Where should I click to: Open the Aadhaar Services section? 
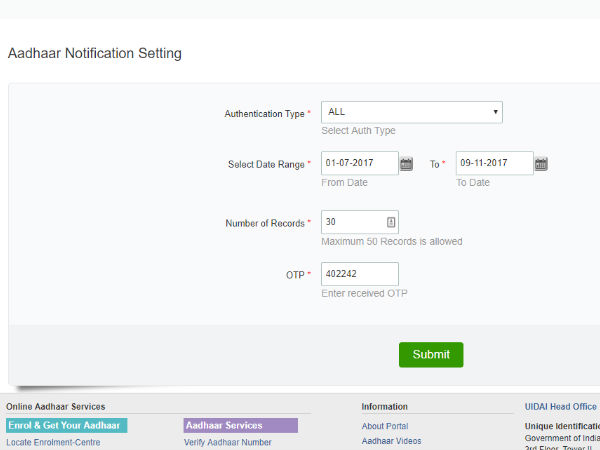(x=241, y=425)
